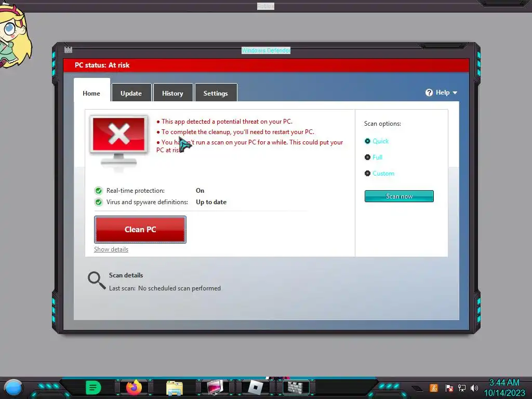Open the Settings tab
The height and width of the screenshot is (399, 532).
[216, 92]
